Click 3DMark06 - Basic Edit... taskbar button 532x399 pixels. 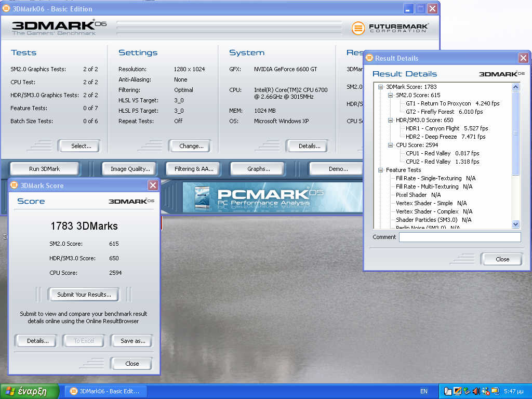(x=106, y=391)
